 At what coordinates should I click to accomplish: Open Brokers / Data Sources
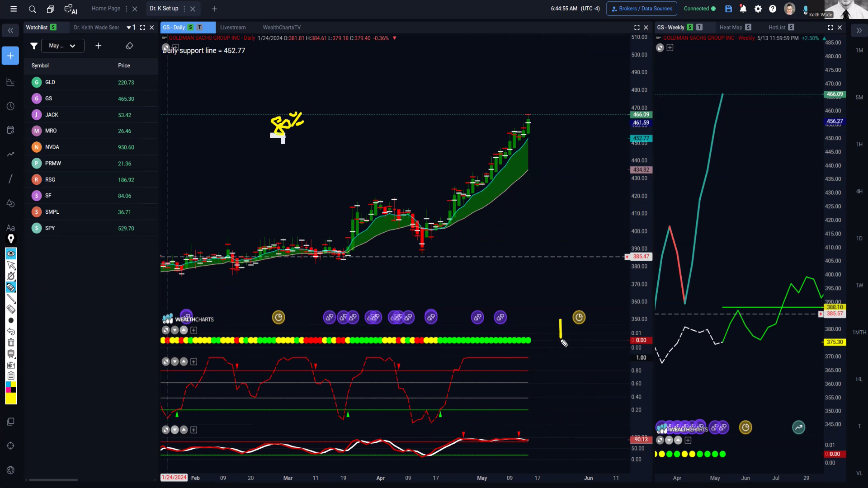coord(642,9)
